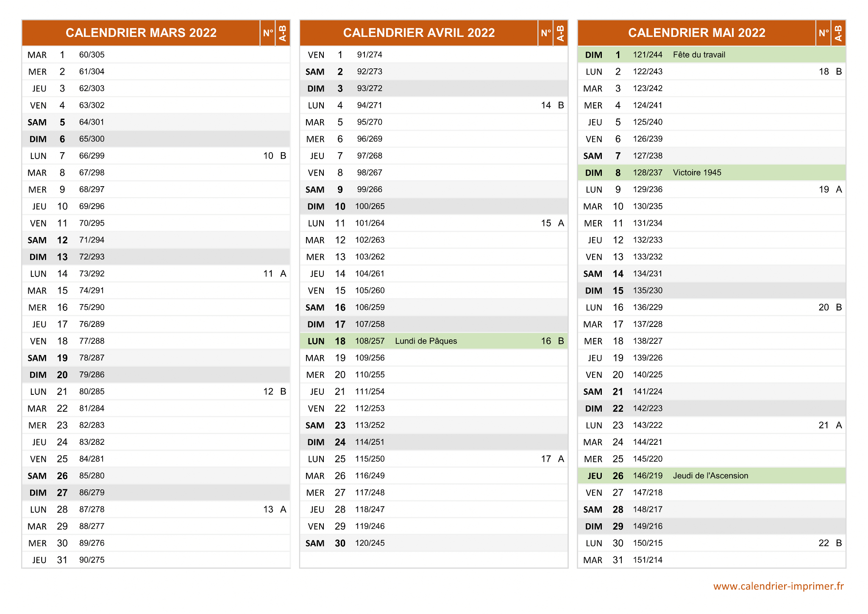Click week number 20 in May
The height and width of the screenshot is (614, 868).
click(823, 307)
